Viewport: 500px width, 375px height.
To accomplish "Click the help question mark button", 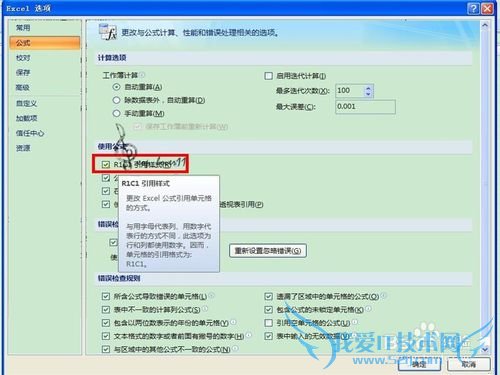I will [x=474, y=8].
